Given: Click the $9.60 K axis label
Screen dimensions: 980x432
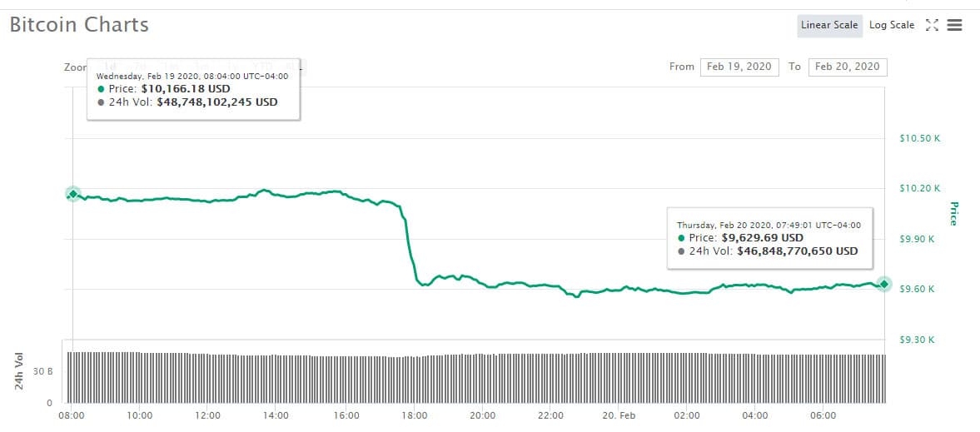Looking at the screenshot, I should click(x=919, y=290).
